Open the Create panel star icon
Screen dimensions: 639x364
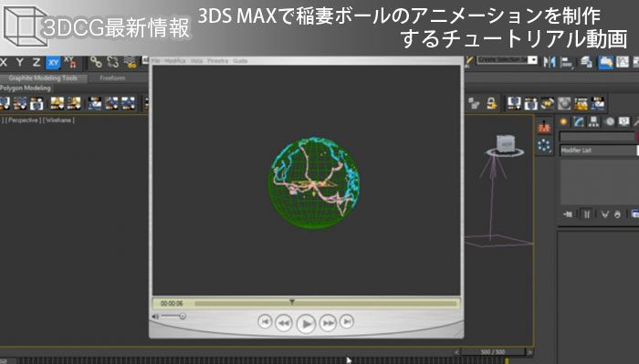(563, 121)
